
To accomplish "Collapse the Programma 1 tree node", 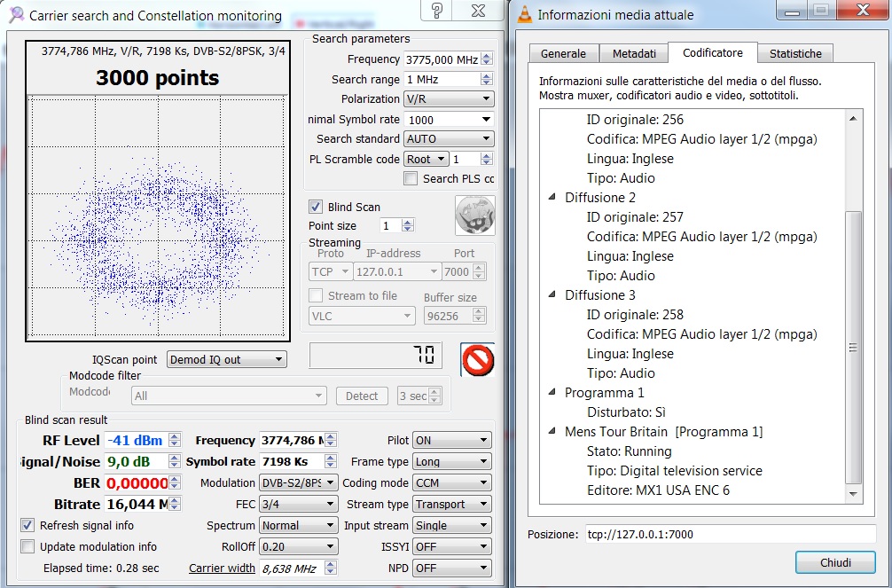I will point(552,392).
